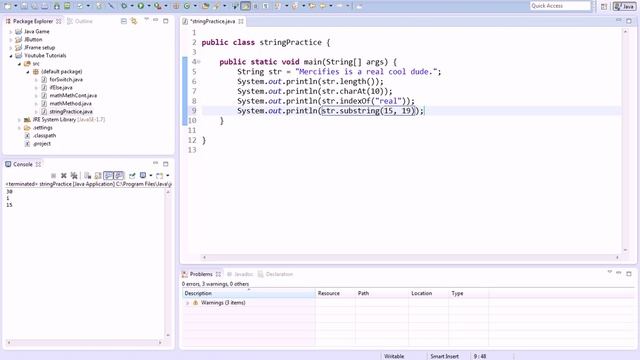Open the Debug configurations dropdown arrow
Image resolution: width=640 pixels, height=360 pixels.
pyautogui.click(x=131, y=6)
